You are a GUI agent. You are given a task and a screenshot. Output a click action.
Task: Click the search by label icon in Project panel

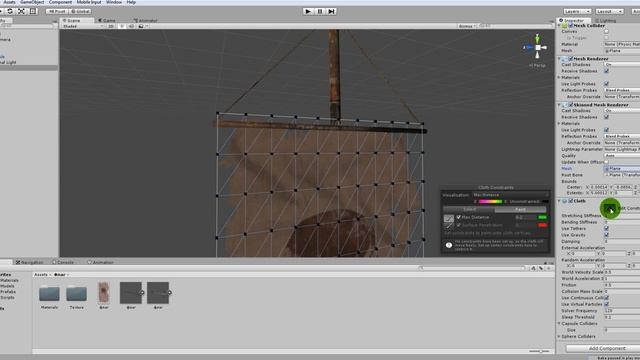point(541,268)
